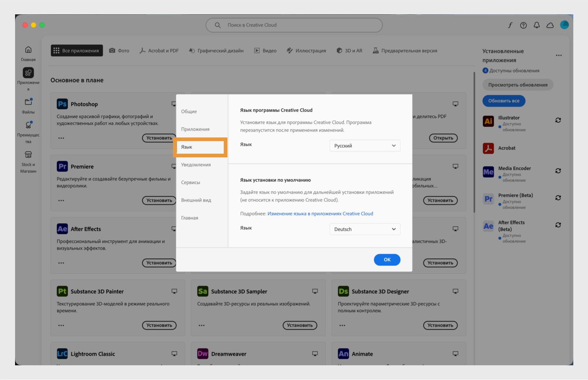Screen dimensions: 588x380
Task: Select Общие in preferences sidebar
Action: tap(189, 111)
